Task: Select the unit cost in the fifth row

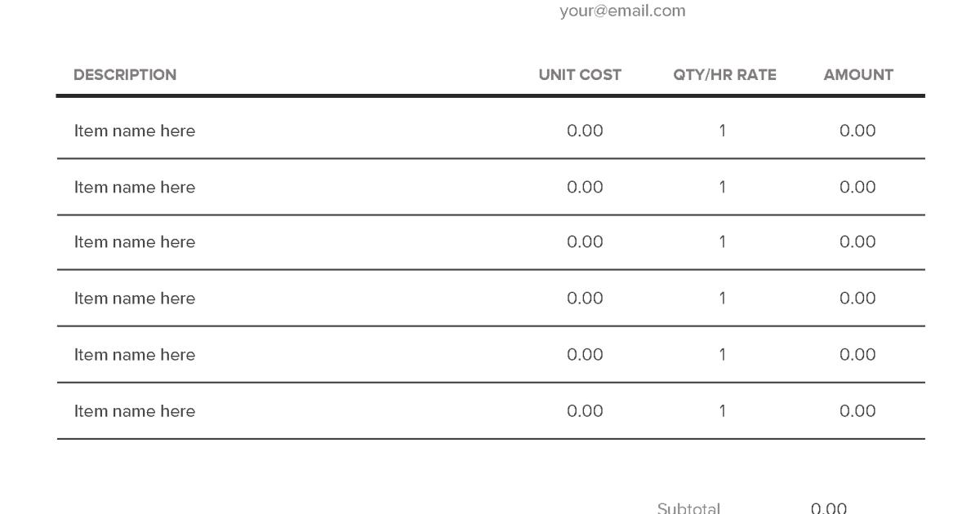Action: (585, 355)
